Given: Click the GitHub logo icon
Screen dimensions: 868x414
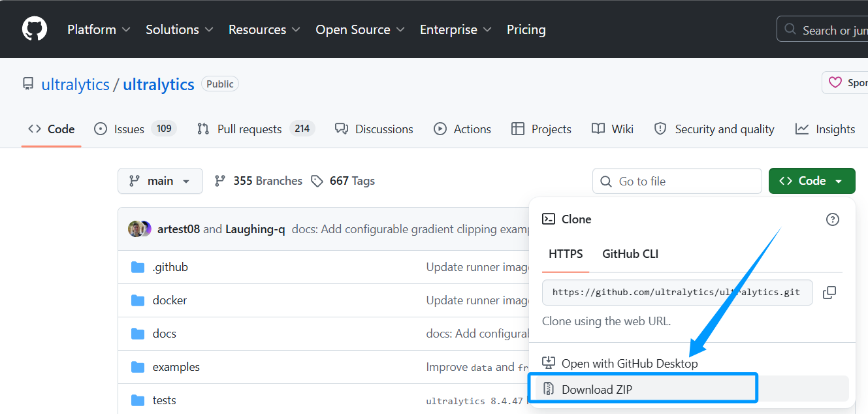Looking at the screenshot, I should [x=35, y=29].
